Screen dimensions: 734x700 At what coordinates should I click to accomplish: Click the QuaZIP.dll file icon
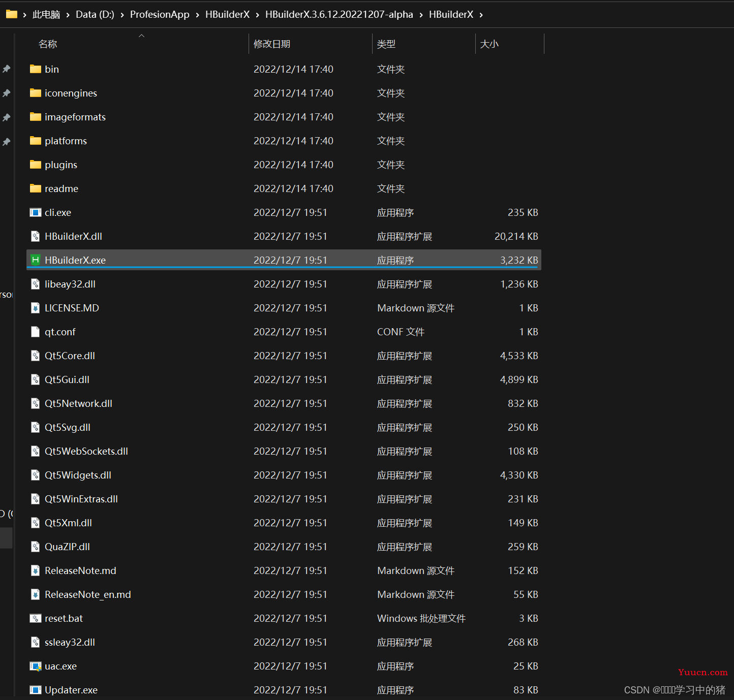point(36,547)
